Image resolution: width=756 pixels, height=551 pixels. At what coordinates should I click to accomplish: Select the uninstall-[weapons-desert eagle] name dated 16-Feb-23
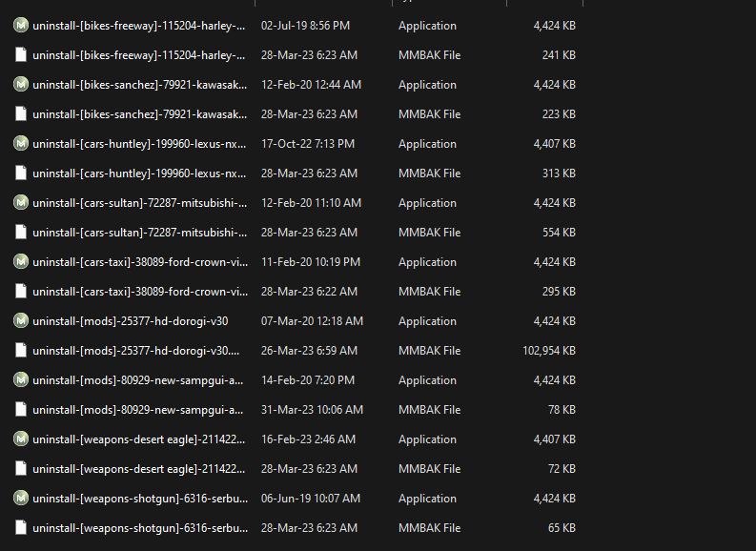pyautogui.click(x=139, y=439)
